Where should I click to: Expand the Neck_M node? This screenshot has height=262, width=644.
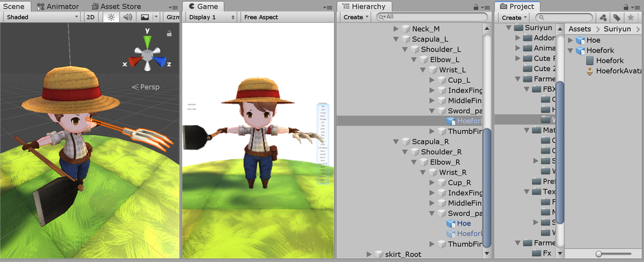pyautogui.click(x=396, y=29)
